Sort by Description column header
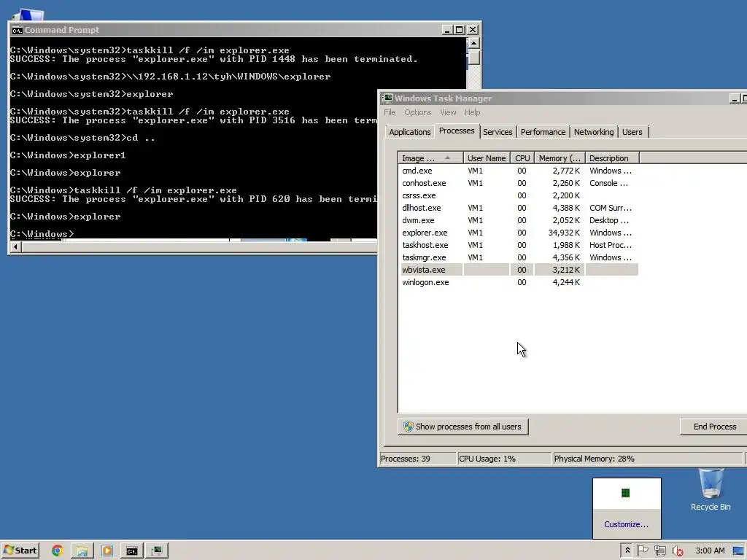Screen dimensions: 747x560 tap(612, 158)
